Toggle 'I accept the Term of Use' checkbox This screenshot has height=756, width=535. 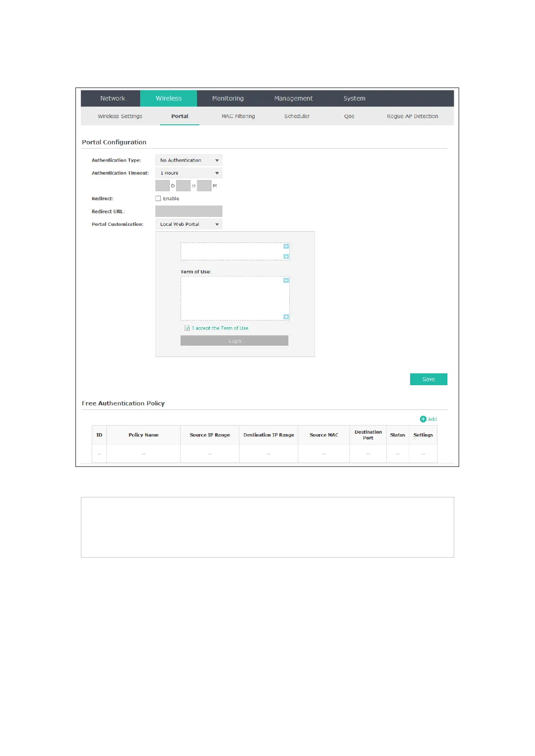point(187,328)
